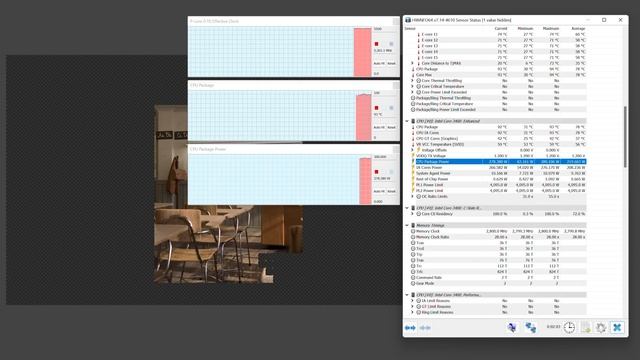Image resolution: width=640 pixels, height=360 pixels.
Task: Expand Core Thermal Throttling row
Action: 412,81
